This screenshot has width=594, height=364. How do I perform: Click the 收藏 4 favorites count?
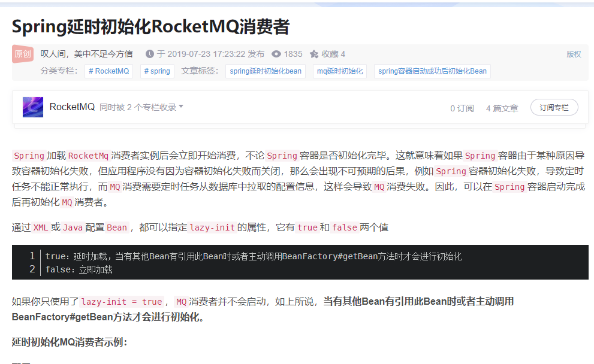[333, 54]
